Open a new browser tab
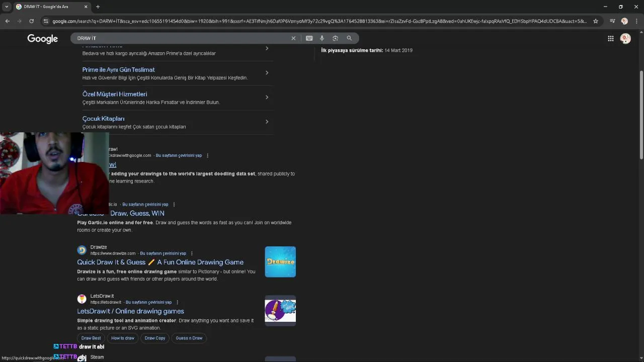 [x=98, y=7]
